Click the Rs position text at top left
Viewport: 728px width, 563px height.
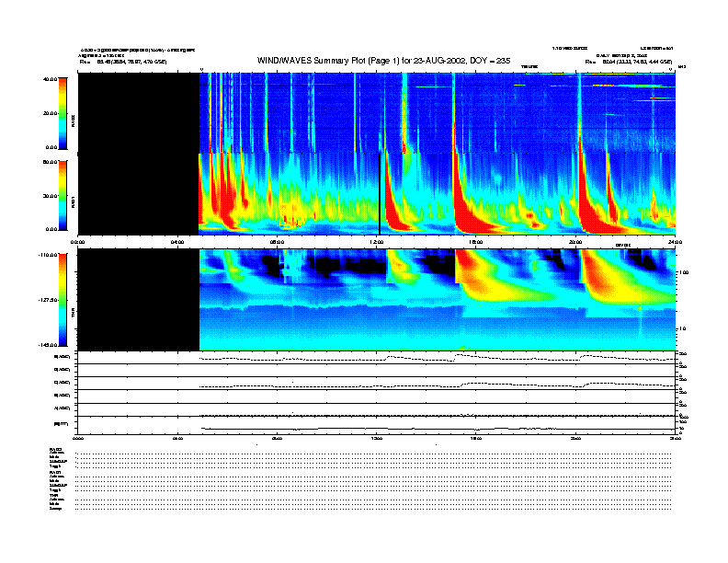[123, 62]
